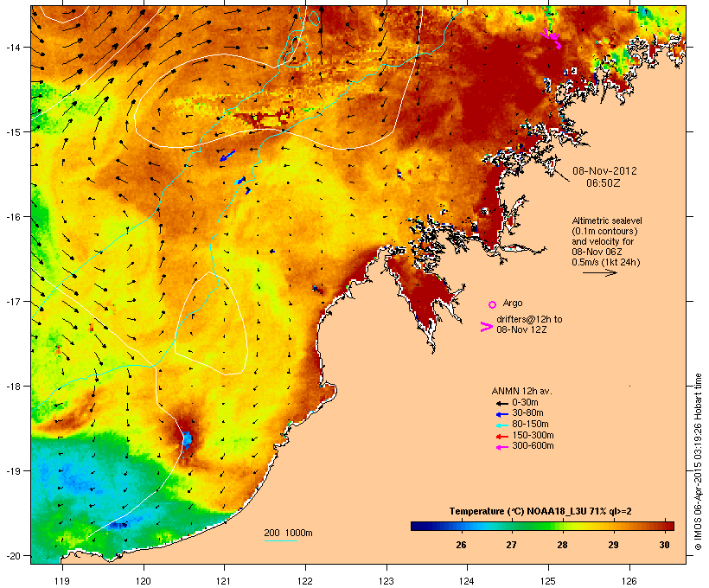Click the blue 30-80m legend arrow
The image size is (709, 588).
coord(501,414)
